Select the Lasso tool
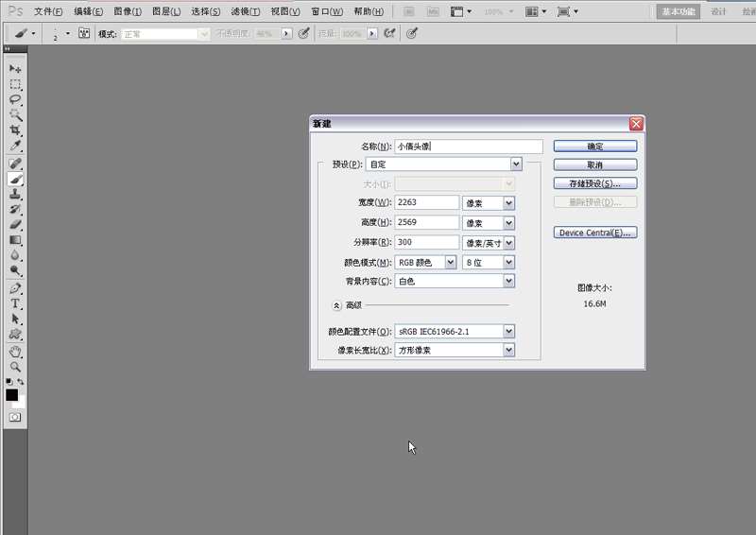 (x=15, y=99)
